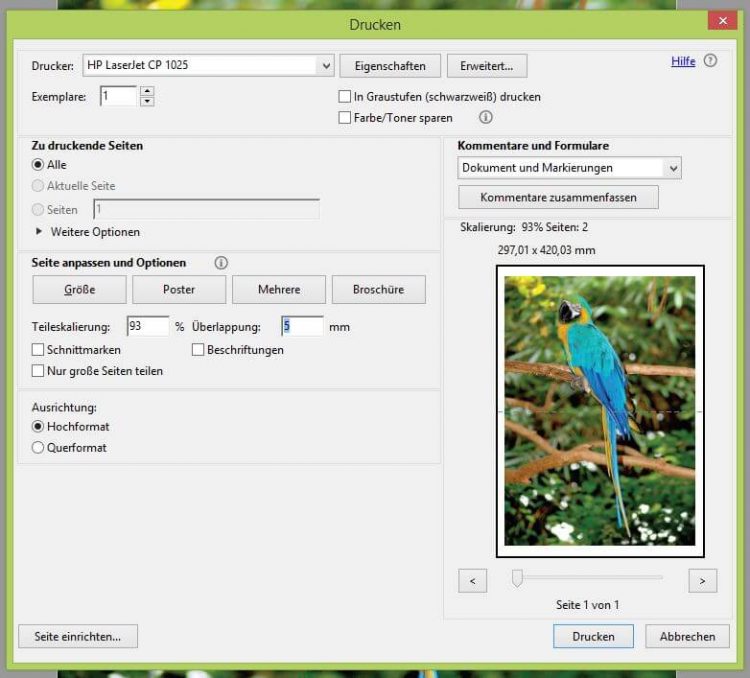Click the '297,01 x 420,03 mm' text
The height and width of the screenshot is (678, 750).
(546, 250)
